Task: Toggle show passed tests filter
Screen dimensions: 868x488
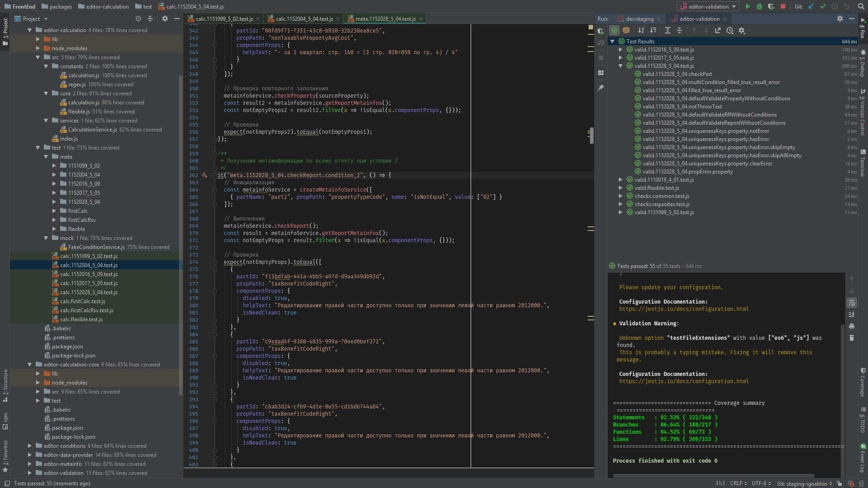Action: (614, 30)
